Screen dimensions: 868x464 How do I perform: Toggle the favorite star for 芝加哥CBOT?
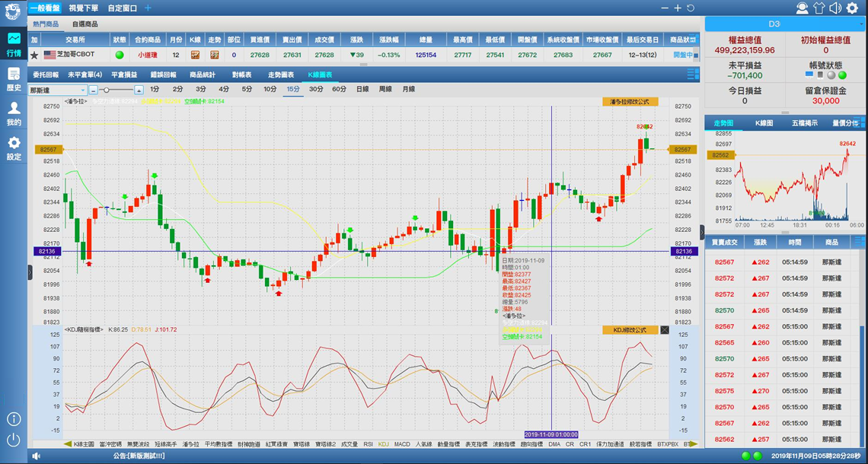point(34,56)
